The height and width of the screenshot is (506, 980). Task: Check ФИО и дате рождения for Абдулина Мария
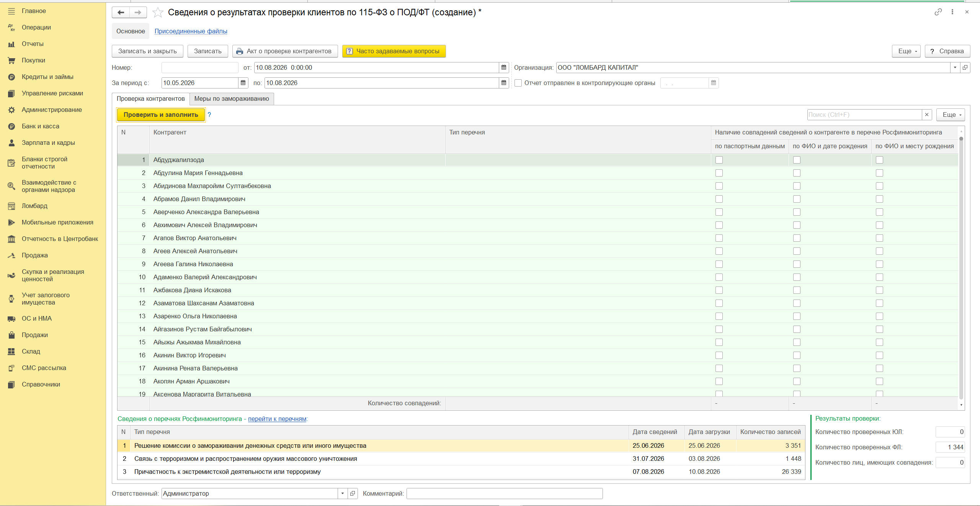point(797,173)
